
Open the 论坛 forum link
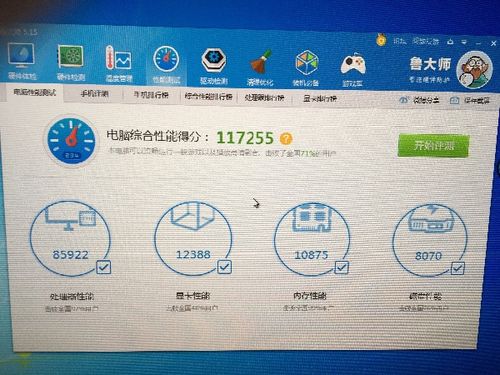point(400,41)
